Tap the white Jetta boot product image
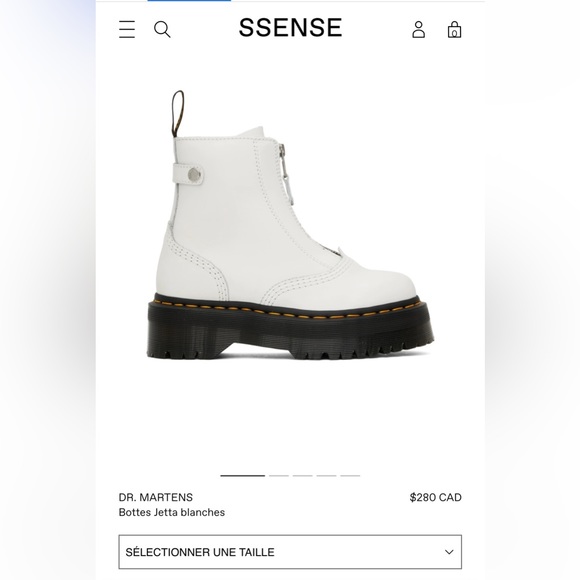Viewport: 580px width, 580px height. tap(290, 225)
